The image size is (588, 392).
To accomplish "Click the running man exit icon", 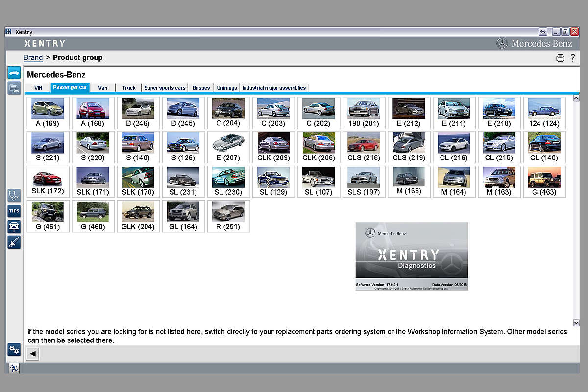I will (x=14, y=368).
